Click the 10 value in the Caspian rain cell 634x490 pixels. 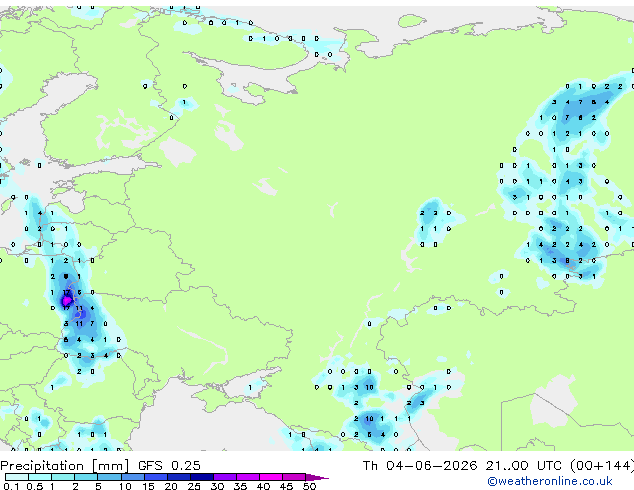click(369, 419)
